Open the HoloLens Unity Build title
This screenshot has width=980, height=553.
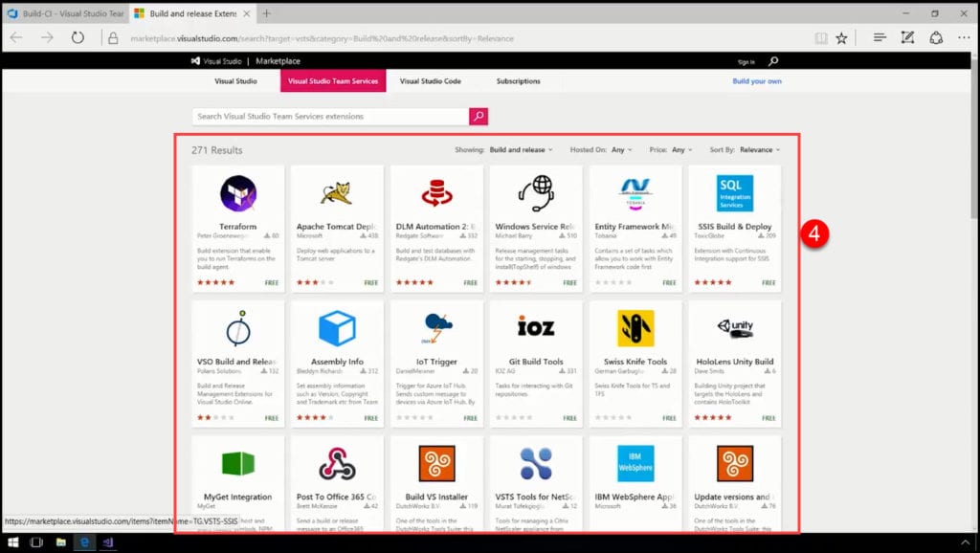click(735, 362)
